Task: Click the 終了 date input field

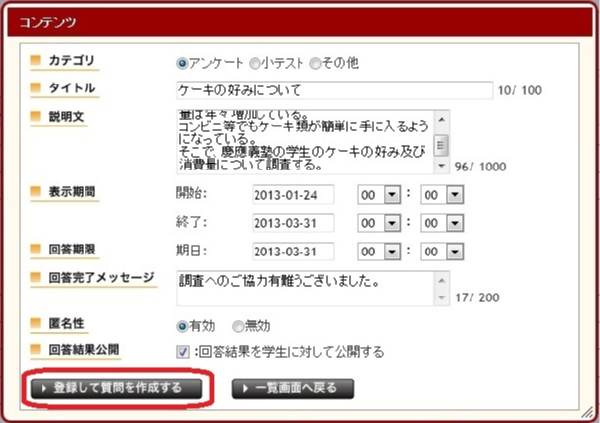Action: point(293,222)
